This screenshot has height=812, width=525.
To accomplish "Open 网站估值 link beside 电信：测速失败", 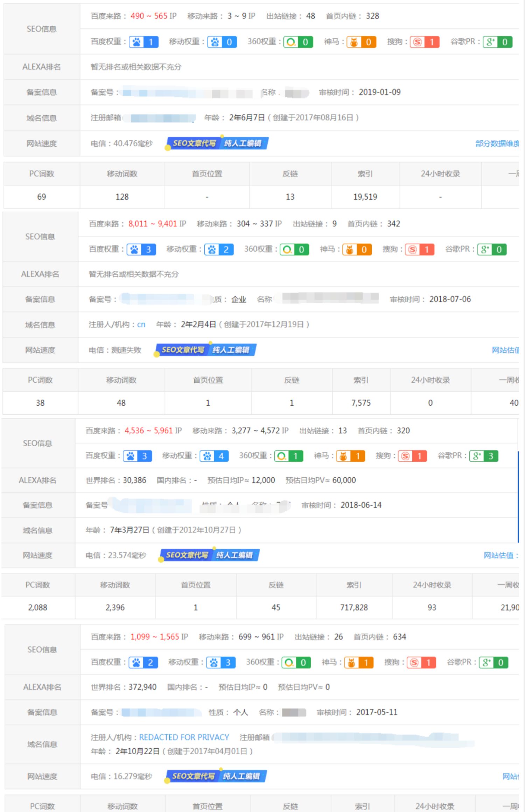I will (505, 350).
